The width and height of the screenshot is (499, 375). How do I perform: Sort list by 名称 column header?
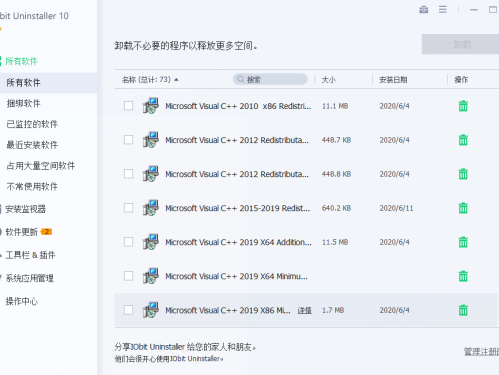click(150, 79)
